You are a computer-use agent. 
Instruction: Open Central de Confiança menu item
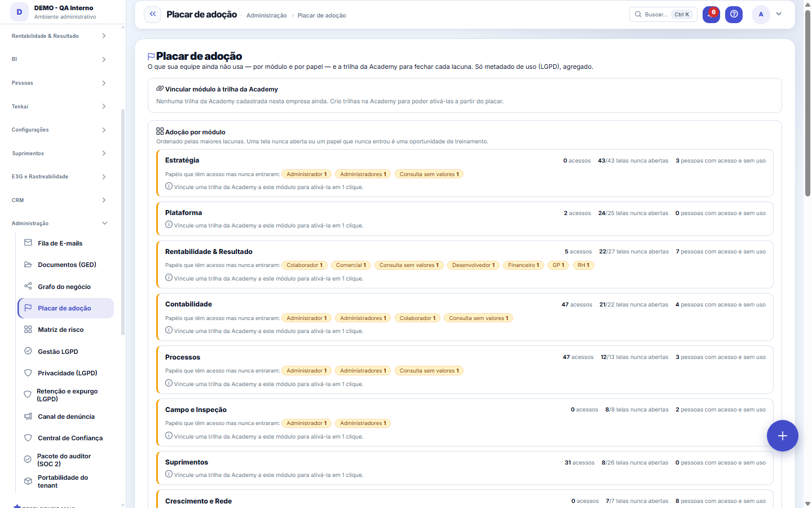(66, 438)
